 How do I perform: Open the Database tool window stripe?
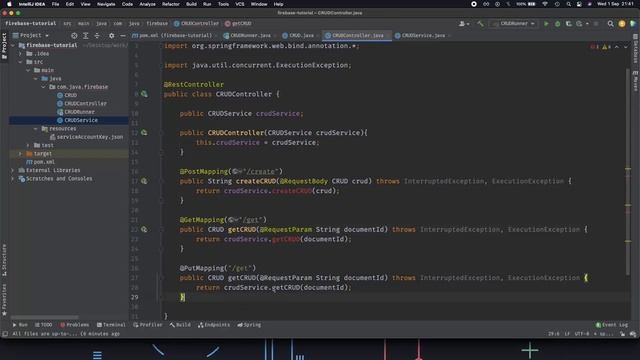(636, 49)
